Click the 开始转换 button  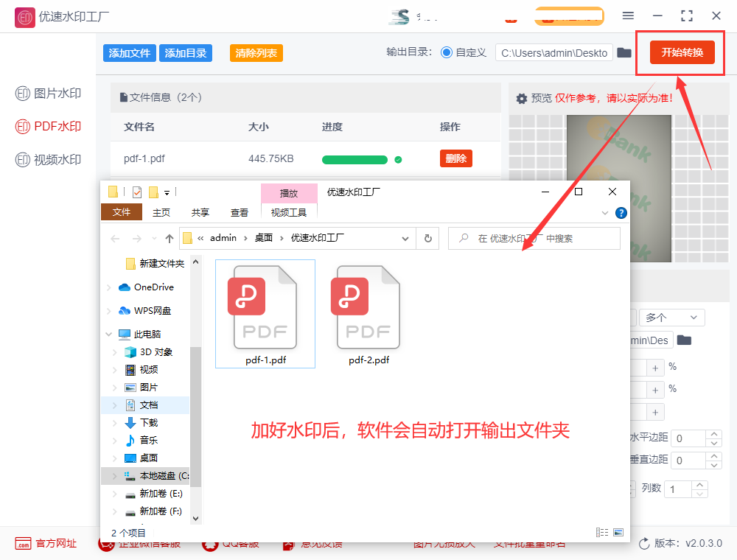(682, 52)
